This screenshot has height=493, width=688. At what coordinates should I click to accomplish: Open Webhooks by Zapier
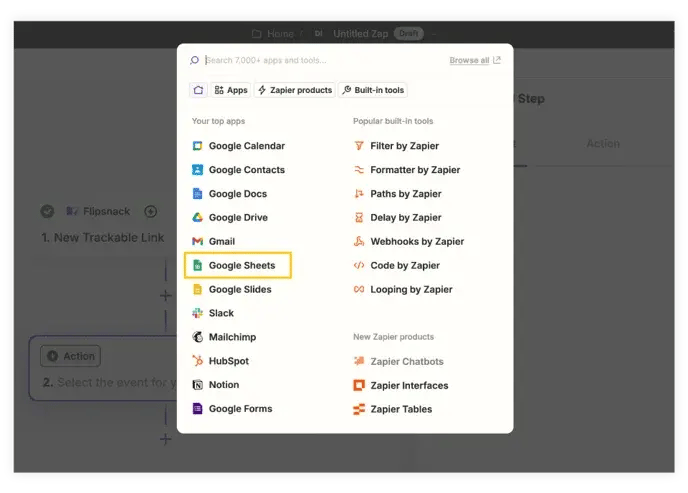pos(409,241)
